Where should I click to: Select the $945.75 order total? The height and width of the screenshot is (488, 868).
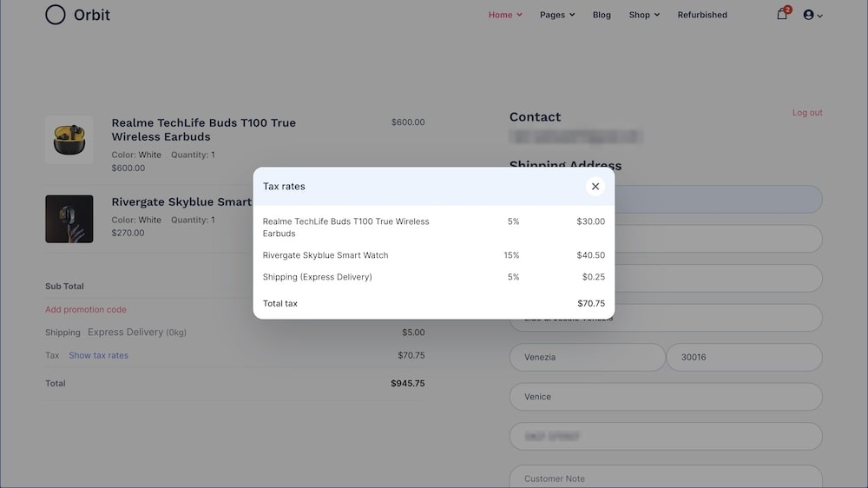click(x=408, y=383)
